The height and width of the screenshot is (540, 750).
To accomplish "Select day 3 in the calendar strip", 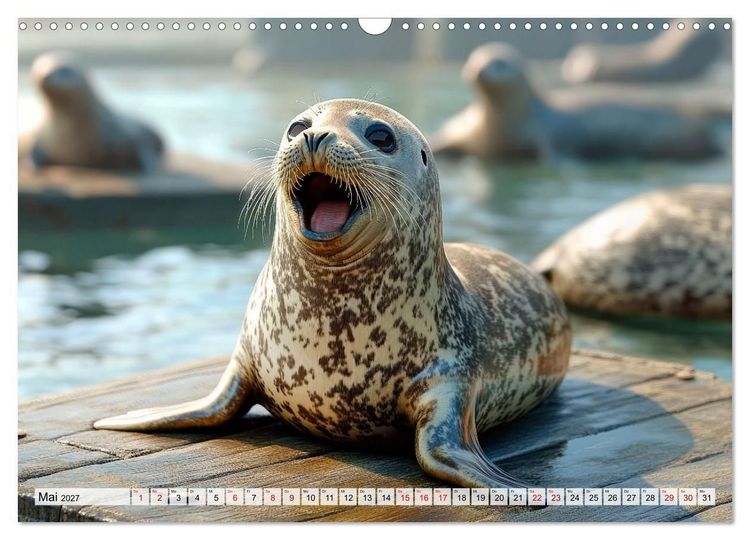I will 178,497.
